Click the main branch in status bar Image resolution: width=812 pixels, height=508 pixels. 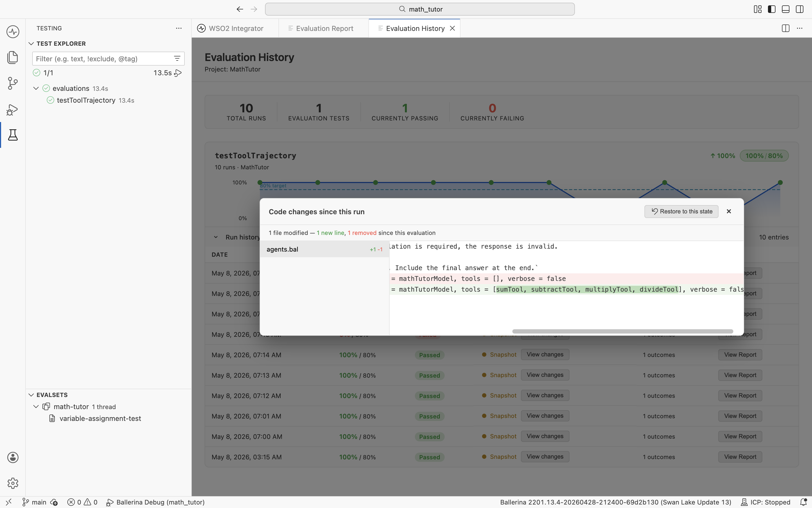click(35, 502)
